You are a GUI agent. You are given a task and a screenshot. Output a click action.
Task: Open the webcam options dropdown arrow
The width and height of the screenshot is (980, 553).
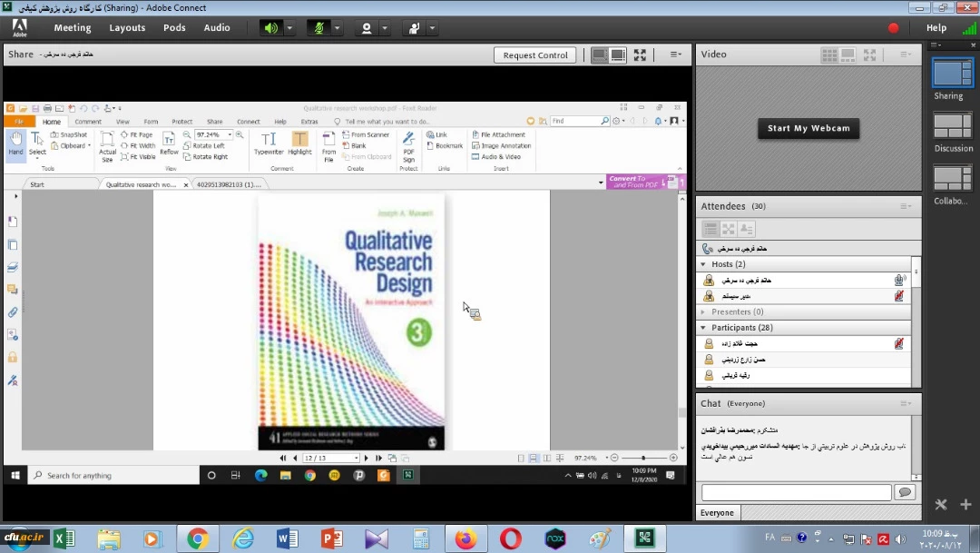click(385, 28)
